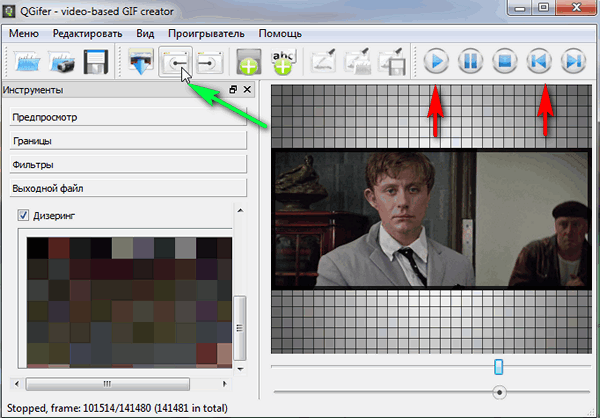Maximize the QGifer window
Image resolution: width=600 pixels, height=418 pixels.
pyautogui.click(x=544, y=8)
